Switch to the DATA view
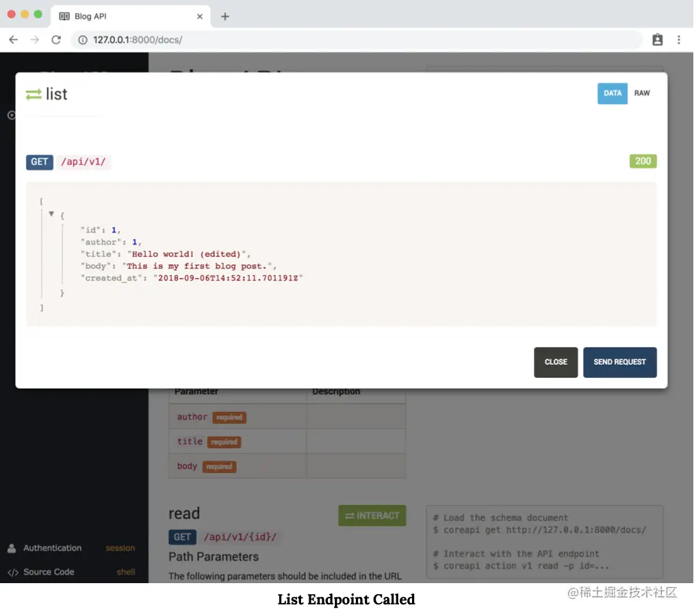Screen dimensions: 694x616 [x=612, y=93]
